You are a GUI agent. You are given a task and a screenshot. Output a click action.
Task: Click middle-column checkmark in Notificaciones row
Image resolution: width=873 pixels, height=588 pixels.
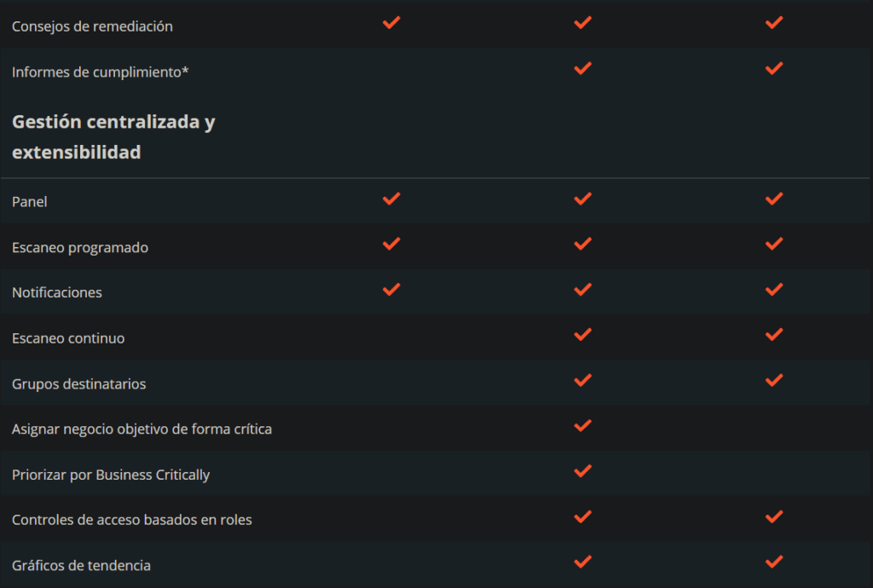583,289
